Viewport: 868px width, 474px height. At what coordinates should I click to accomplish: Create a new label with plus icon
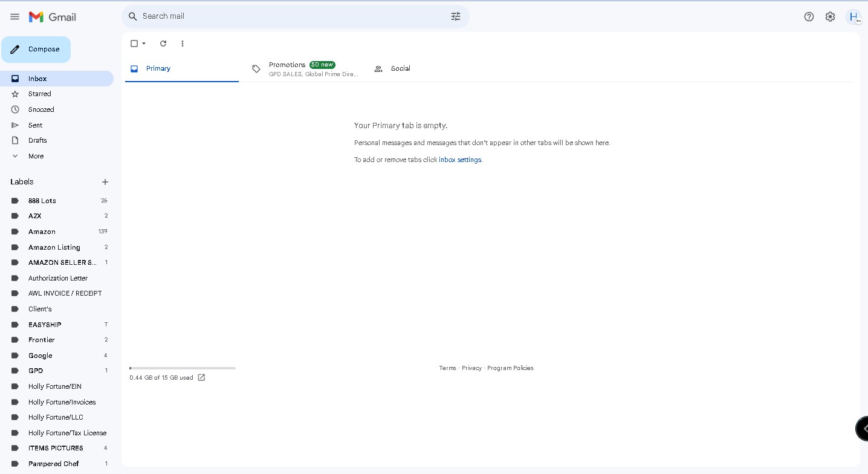[x=105, y=182]
